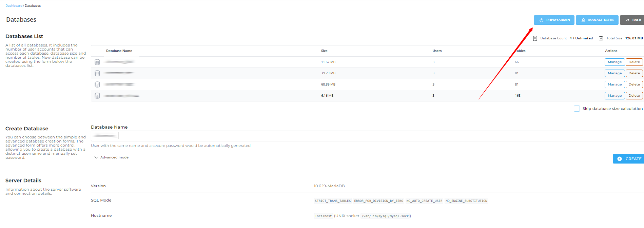Open phpMyAdmin via the PHPMYADMIN button
The width and height of the screenshot is (644, 228).
pyautogui.click(x=554, y=20)
